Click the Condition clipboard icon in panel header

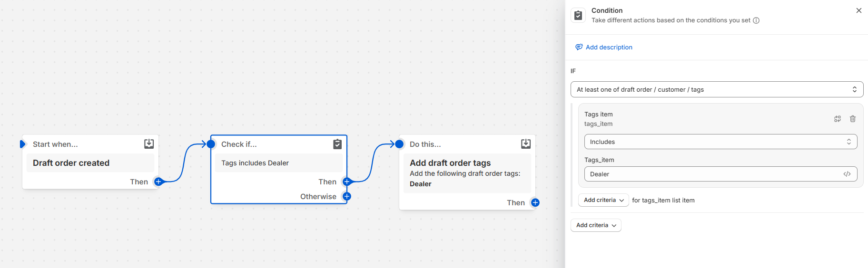(578, 16)
